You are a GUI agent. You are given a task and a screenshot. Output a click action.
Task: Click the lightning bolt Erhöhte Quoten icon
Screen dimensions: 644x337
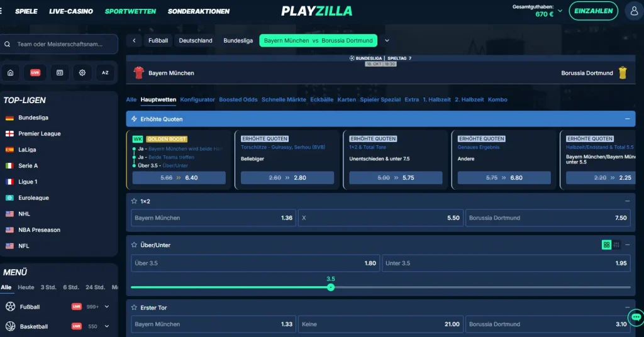coord(134,119)
